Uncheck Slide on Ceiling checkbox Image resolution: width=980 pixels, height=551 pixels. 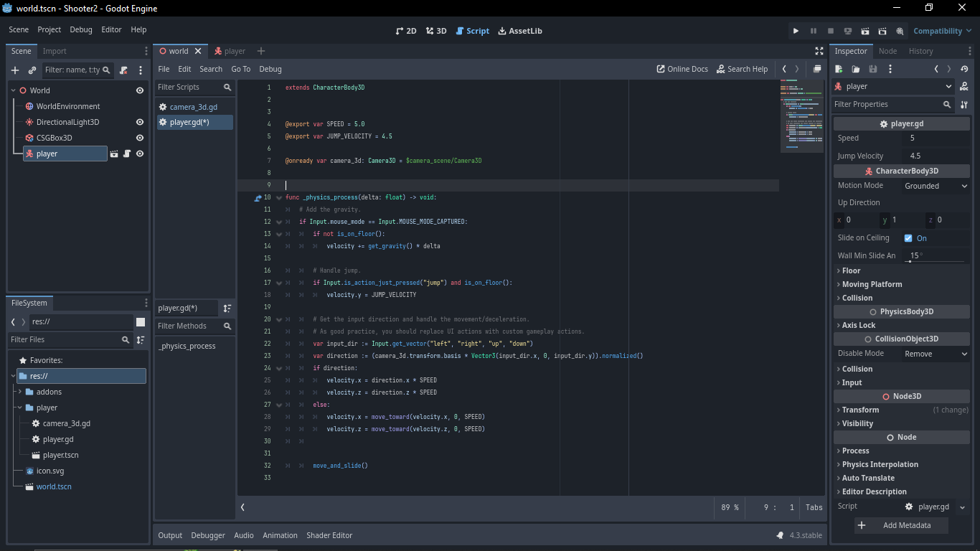click(908, 238)
